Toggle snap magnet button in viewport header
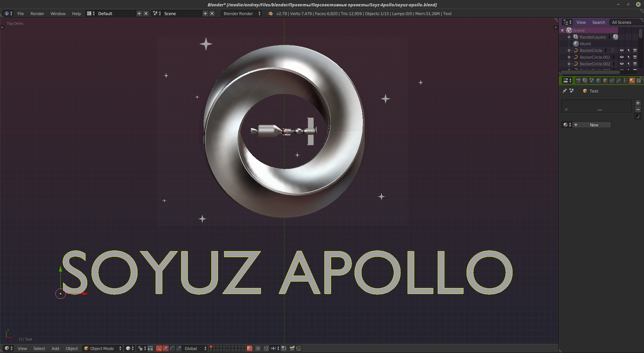This screenshot has width=644, height=353. pos(266,348)
